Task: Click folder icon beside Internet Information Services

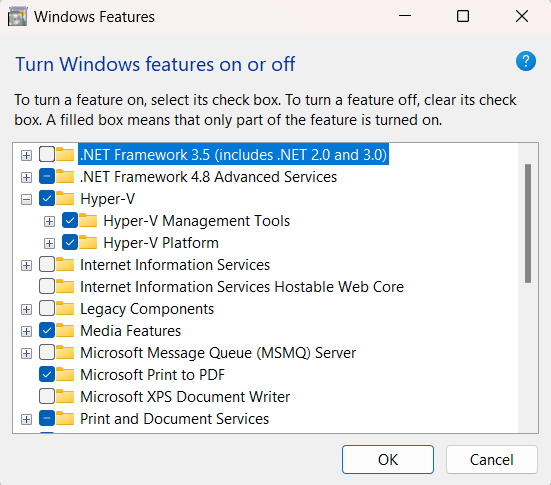Action: click(65, 264)
